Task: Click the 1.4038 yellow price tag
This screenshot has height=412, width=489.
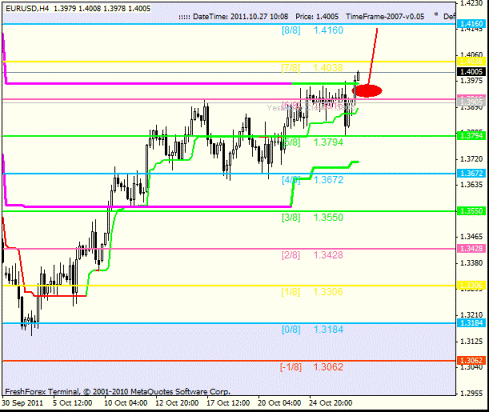Action: click(x=470, y=61)
